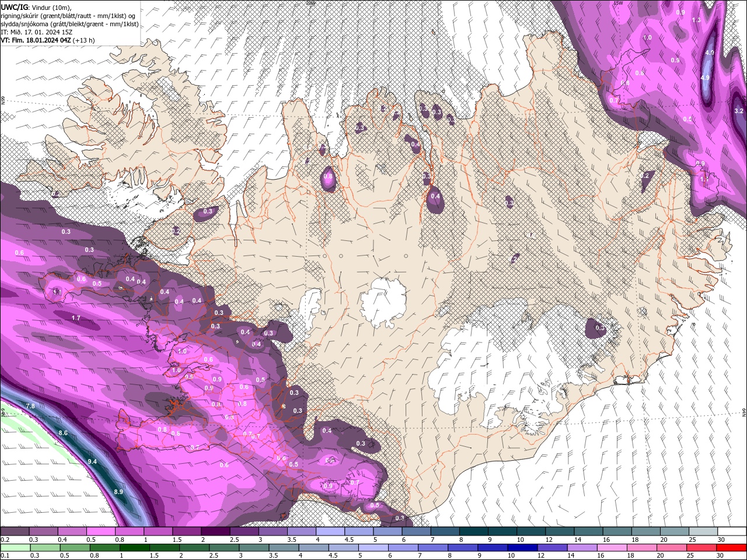The height and width of the screenshot is (560, 747).
Task: Click the '(+13 h)' forecast offset
Action: click(84, 40)
